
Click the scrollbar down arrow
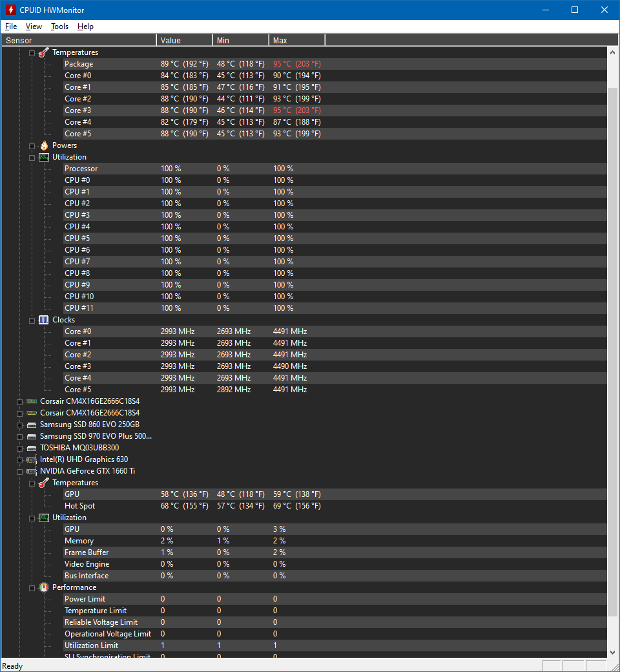tap(612, 652)
